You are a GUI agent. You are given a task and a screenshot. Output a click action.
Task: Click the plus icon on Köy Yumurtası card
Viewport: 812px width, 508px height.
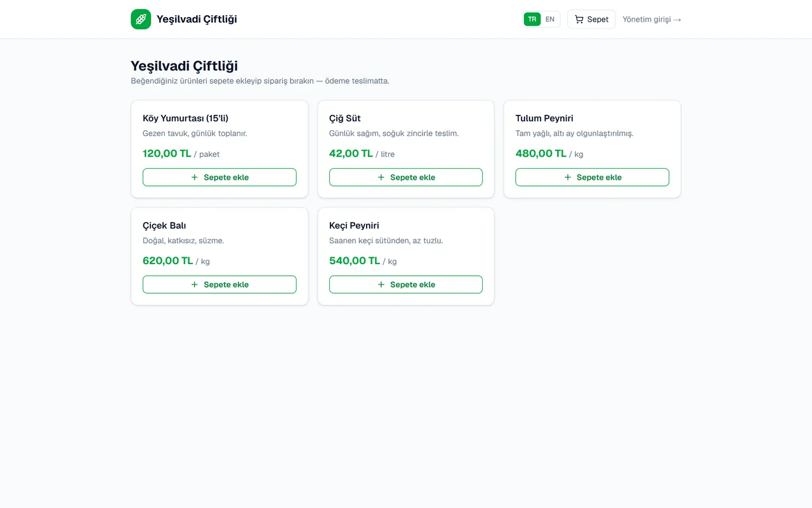click(x=195, y=177)
